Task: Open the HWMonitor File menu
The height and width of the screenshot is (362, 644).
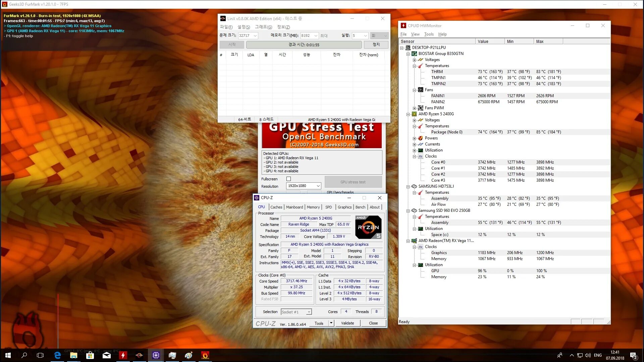Action: 404,34
